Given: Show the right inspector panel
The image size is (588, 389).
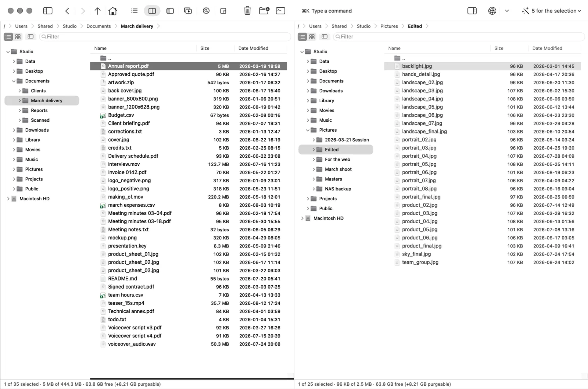Looking at the screenshot, I should point(472,11).
